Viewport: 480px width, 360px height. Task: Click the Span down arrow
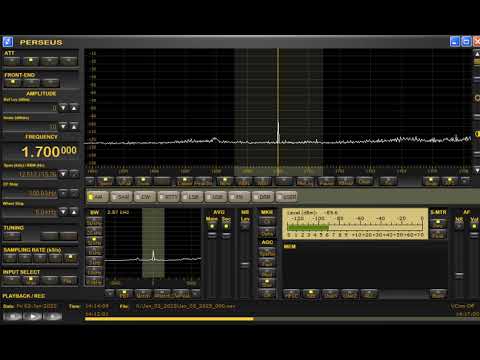[x=63, y=174]
